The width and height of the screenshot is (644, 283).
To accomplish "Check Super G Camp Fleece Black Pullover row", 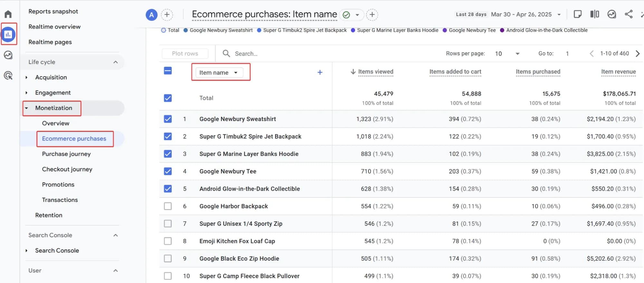I will coord(168,276).
